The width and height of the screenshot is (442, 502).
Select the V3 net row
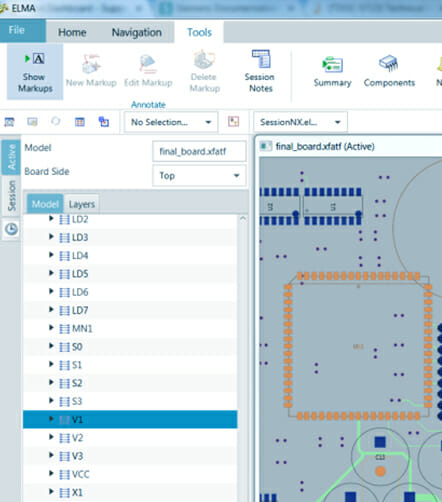[130, 456]
